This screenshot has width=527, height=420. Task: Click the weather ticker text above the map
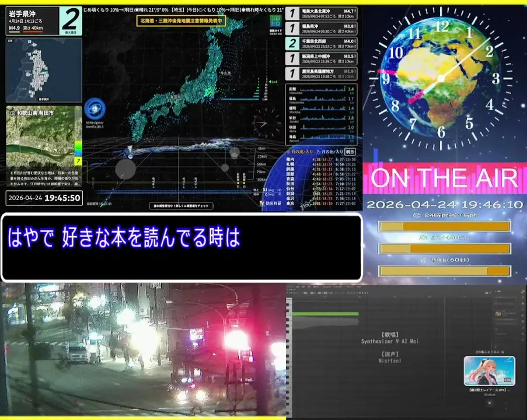(183, 10)
